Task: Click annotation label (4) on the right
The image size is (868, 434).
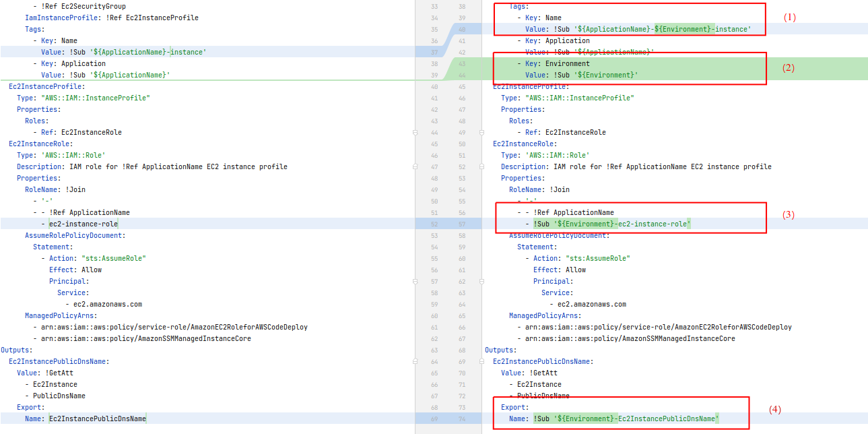Action: pos(775,409)
